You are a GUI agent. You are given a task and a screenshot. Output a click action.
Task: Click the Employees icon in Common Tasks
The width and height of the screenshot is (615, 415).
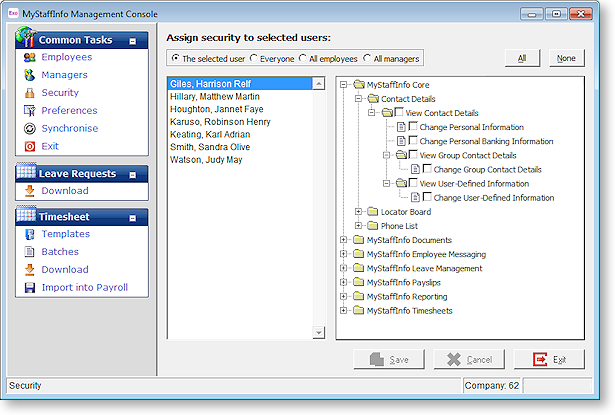[x=28, y=58]
